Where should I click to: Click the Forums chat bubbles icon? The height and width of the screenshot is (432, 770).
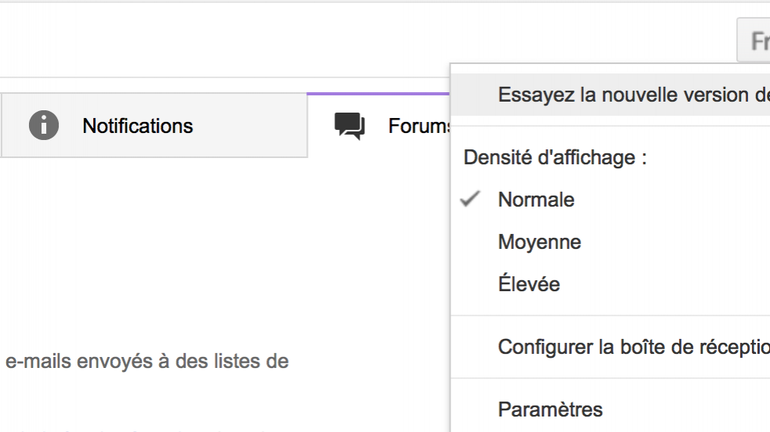tap(349, 126)
